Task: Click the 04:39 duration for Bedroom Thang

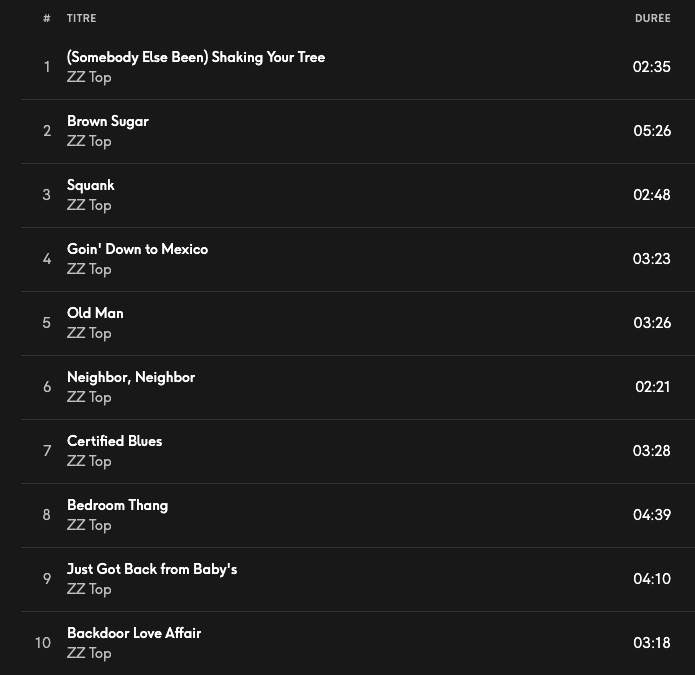Action: pos(652,515)
